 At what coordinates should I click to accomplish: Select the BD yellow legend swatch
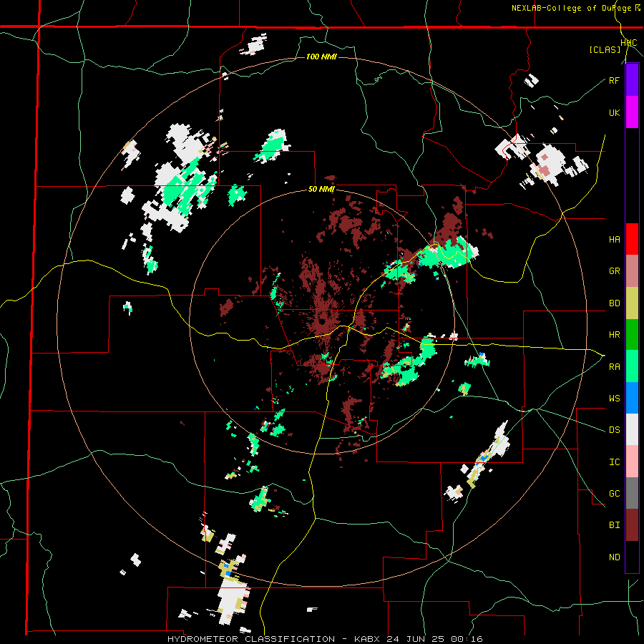(632, 303)
